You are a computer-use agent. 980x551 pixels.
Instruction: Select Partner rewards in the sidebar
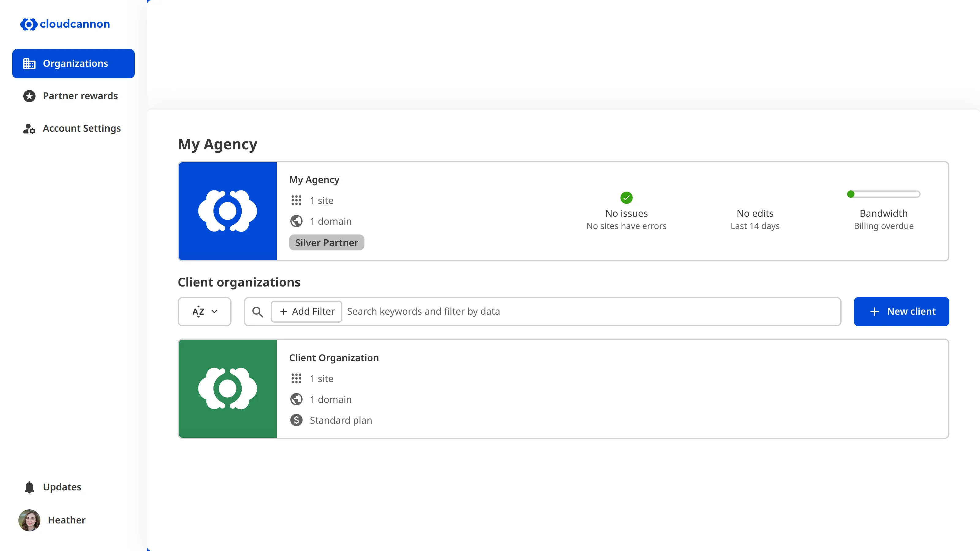coord(80,96)
